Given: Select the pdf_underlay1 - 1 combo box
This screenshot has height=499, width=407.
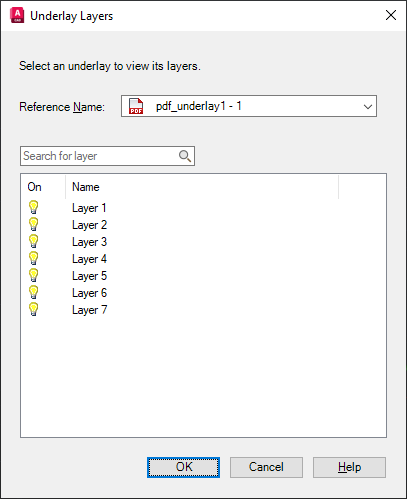Looking at the screenshot, I should click(249, 106).
